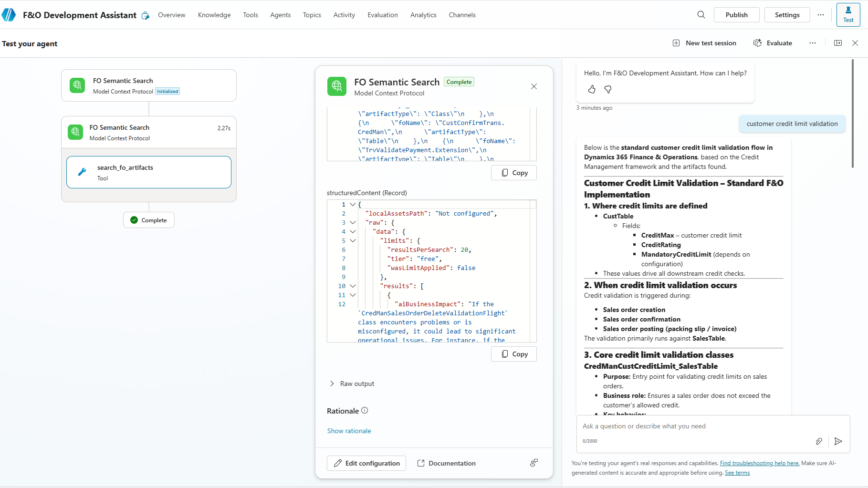
Task: Click the send message arrow icon
Action: coord(838,441)
